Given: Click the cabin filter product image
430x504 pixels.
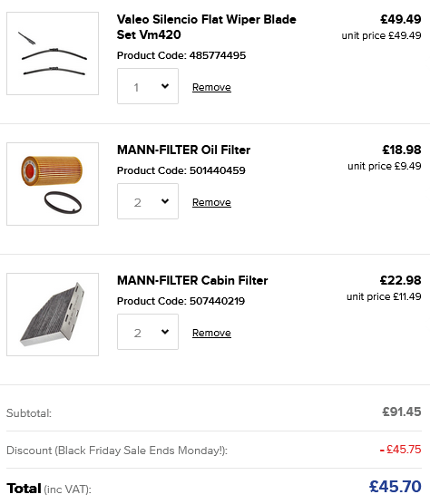Looking at the screenshot, I should 53,315.
